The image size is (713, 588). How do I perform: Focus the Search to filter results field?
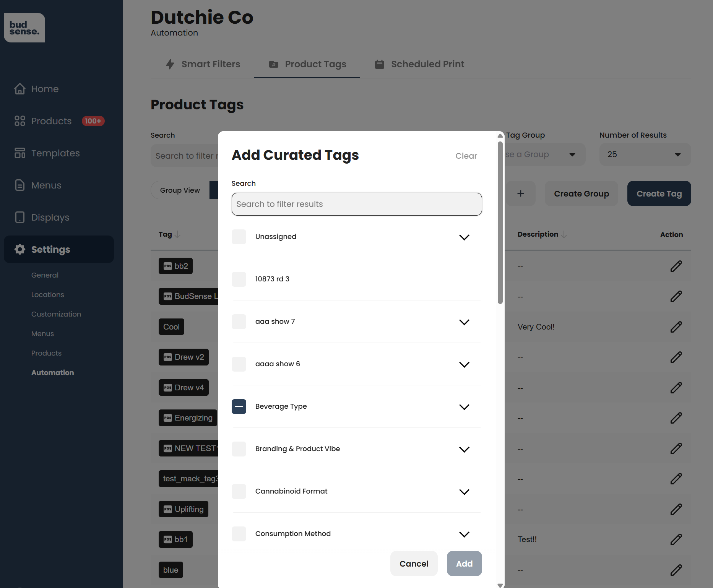click(357, 204)
